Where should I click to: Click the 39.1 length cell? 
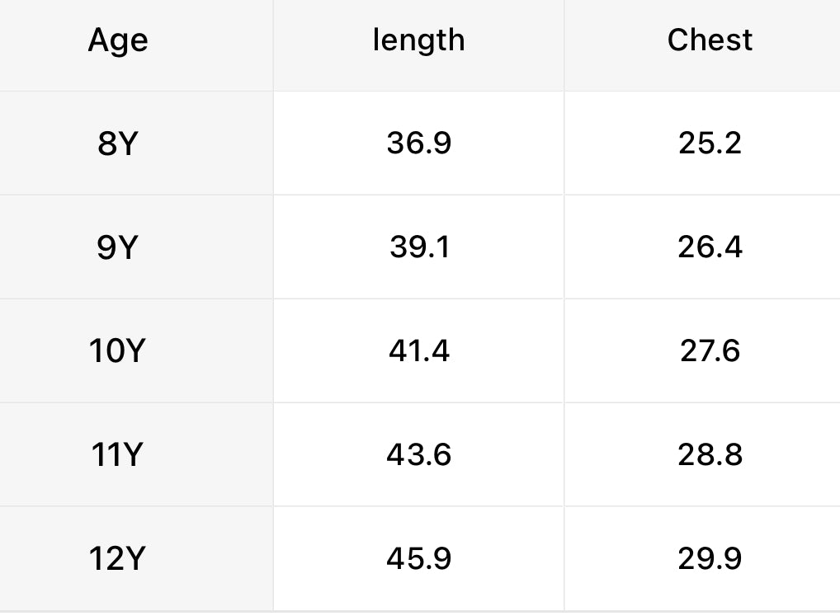point(419,247)
